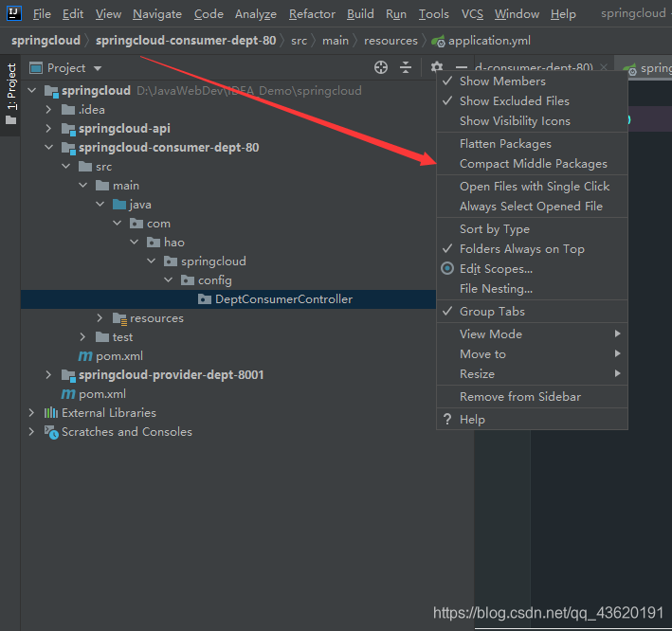The height and width of the screenshot is (631, 672).
Task: Open the Project view dropdown arrow
Action: click(x=98, y=68)
